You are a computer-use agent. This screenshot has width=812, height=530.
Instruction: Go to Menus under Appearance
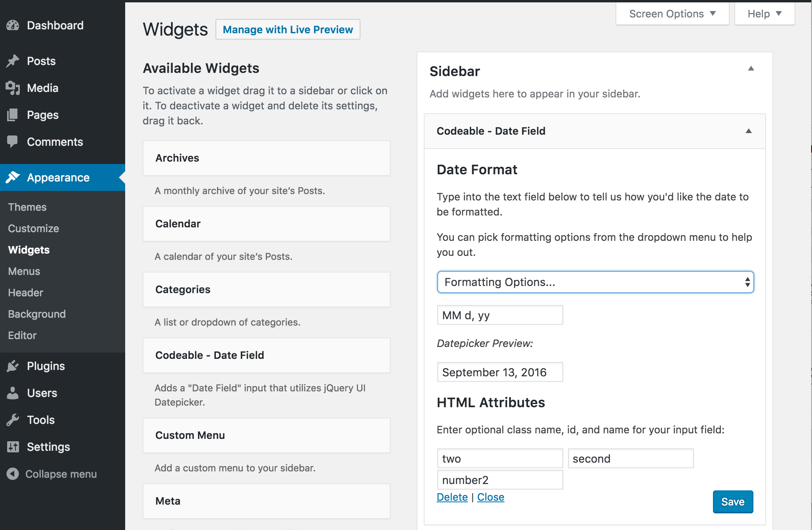[x=24, y=271]
